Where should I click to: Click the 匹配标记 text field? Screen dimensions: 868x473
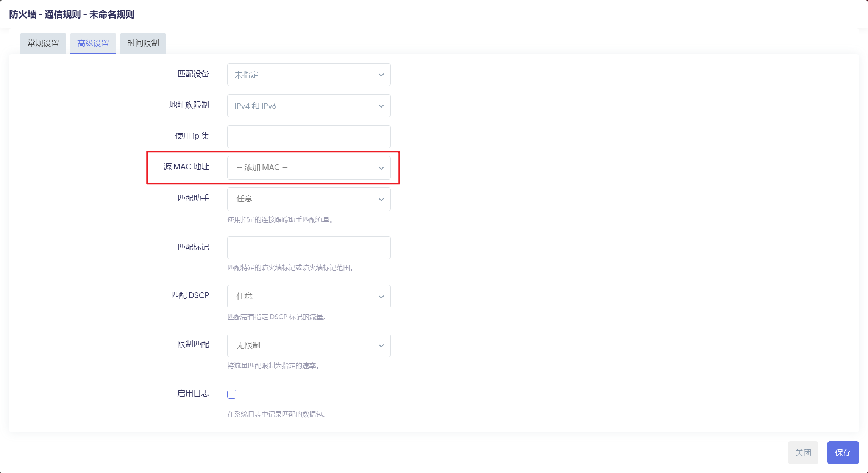(309, 248)
